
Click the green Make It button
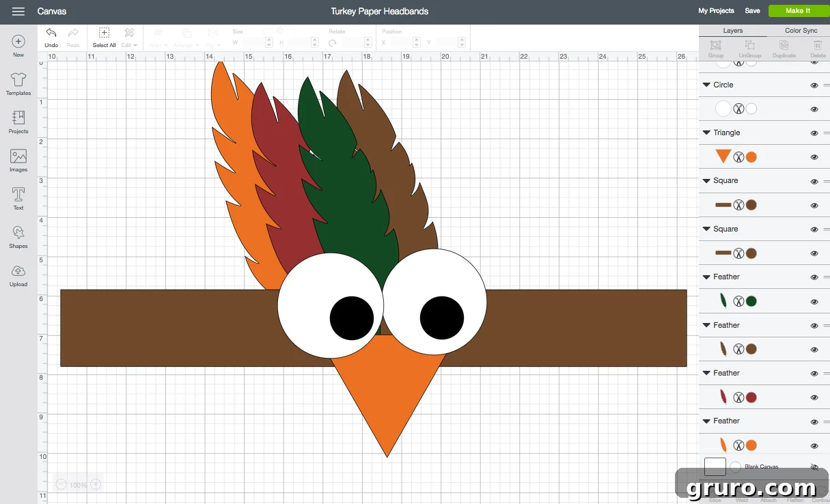click(x=798, y=11)
